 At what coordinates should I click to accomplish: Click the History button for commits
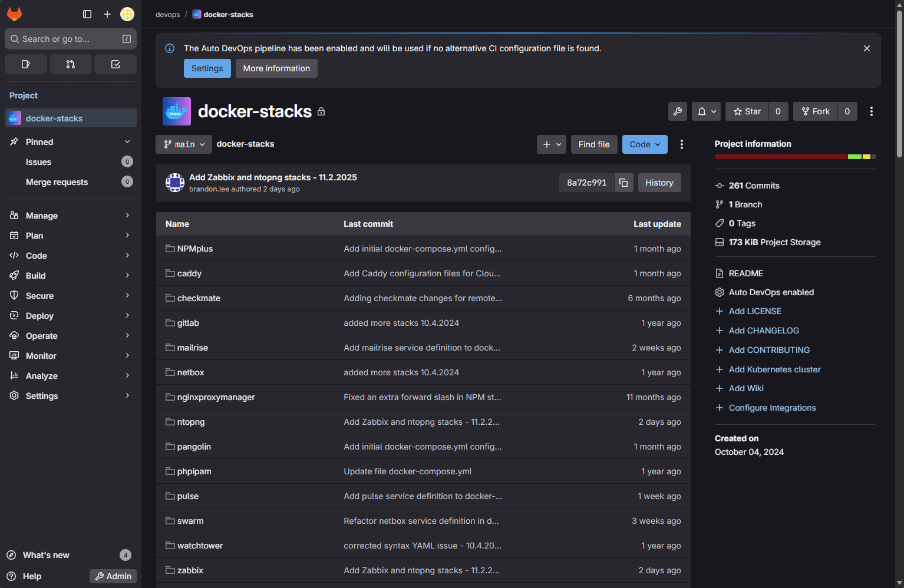(x=659, y=183)
